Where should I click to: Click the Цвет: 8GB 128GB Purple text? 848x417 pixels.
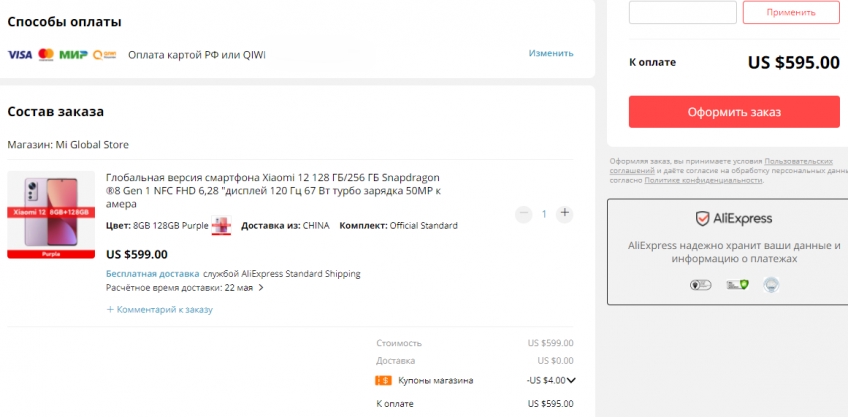157,226
